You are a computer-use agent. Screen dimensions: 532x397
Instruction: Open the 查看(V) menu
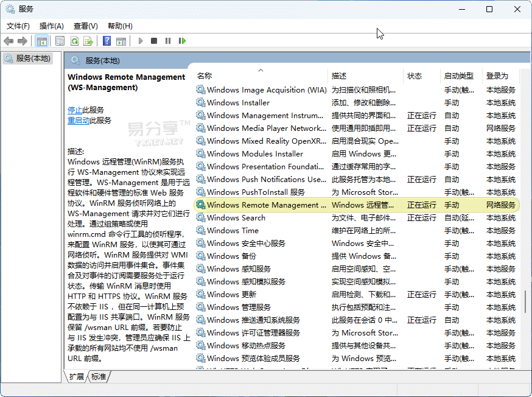point(86,26)
